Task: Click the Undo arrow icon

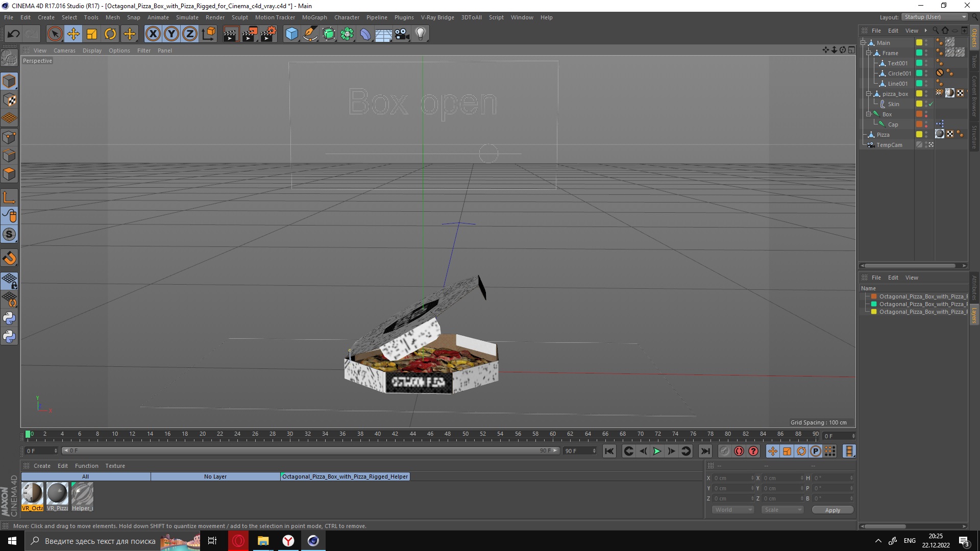Action: coord(13,34)
